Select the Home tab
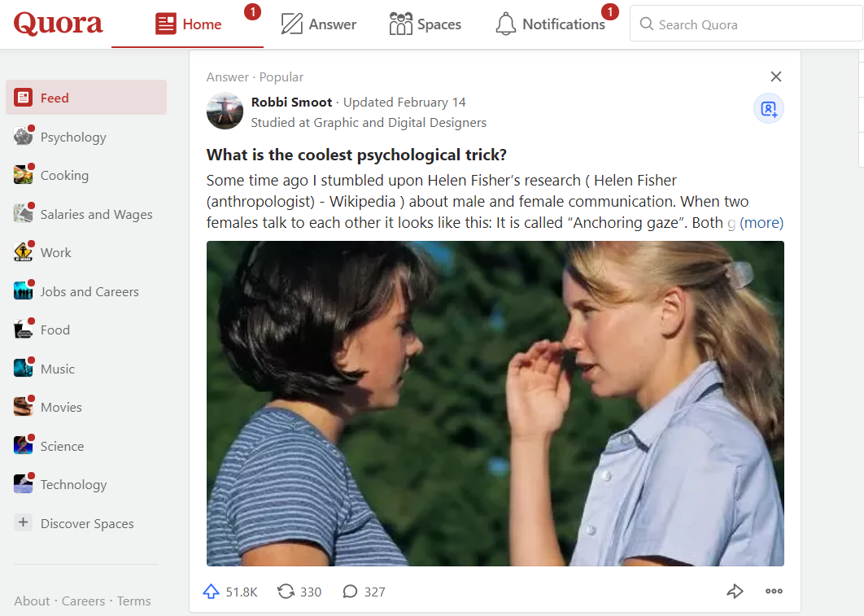This screenshot has height=616, width=864. (189, 24)
